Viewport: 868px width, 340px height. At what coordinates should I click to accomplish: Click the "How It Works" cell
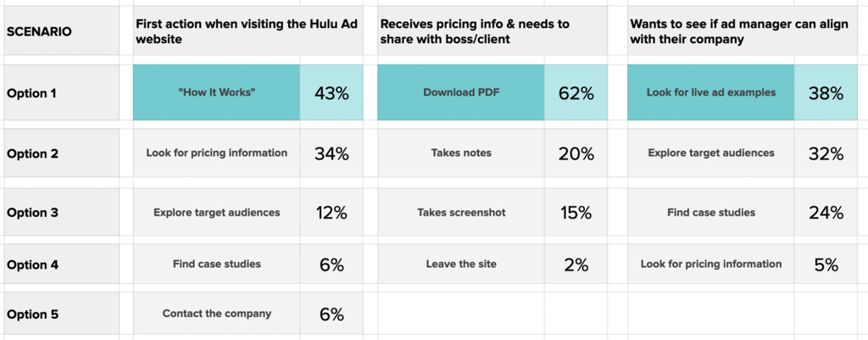pos(216,92)
